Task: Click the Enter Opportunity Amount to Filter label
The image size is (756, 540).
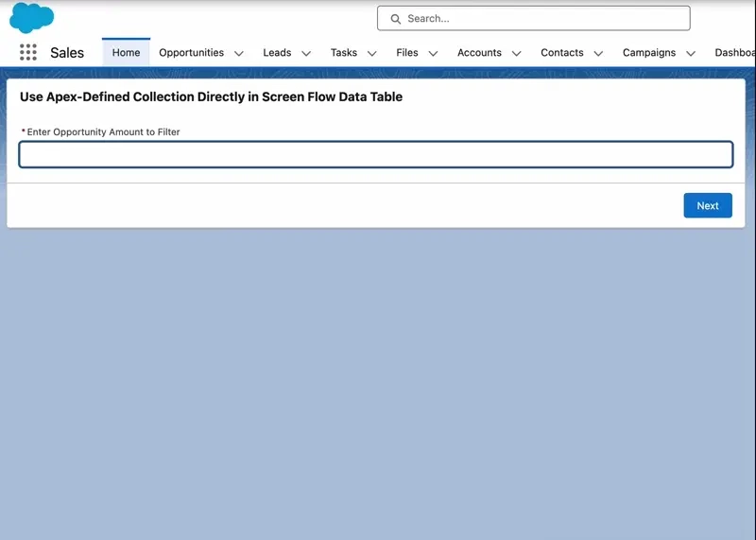Action: (x=103, y=131)
